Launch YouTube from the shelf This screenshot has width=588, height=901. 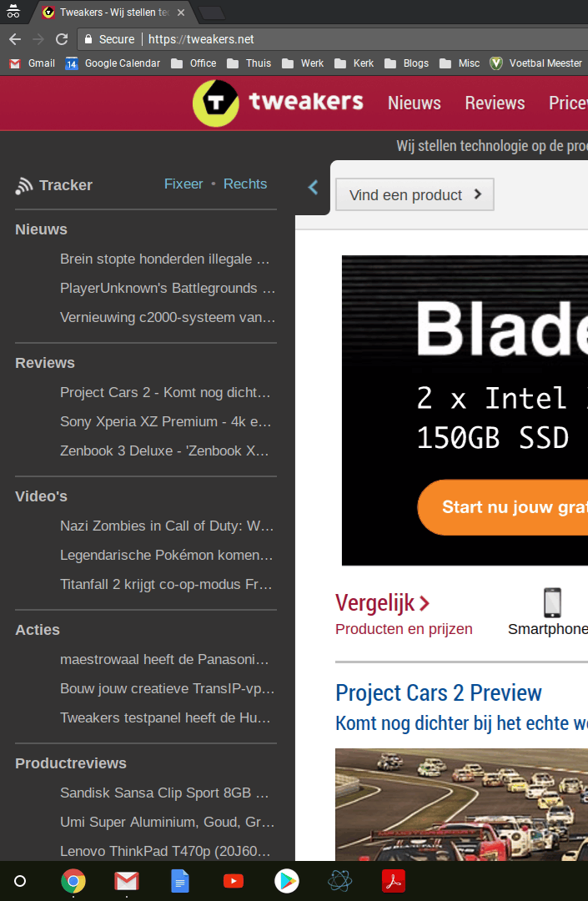[x=234, y=881]
